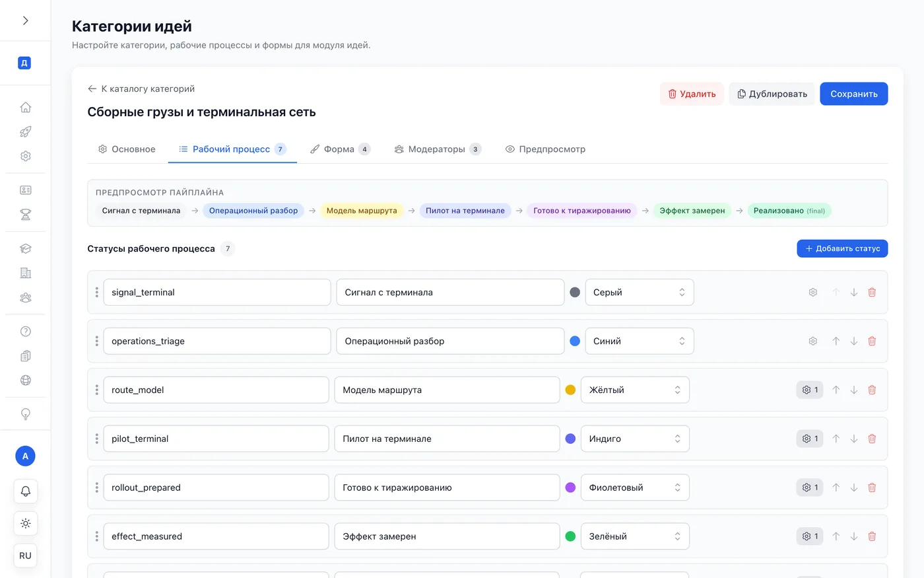The width and height of the screenshot is (924, 578).
Task: Toggle the light/dark theme sun button
Action: (x=25, y=523)
